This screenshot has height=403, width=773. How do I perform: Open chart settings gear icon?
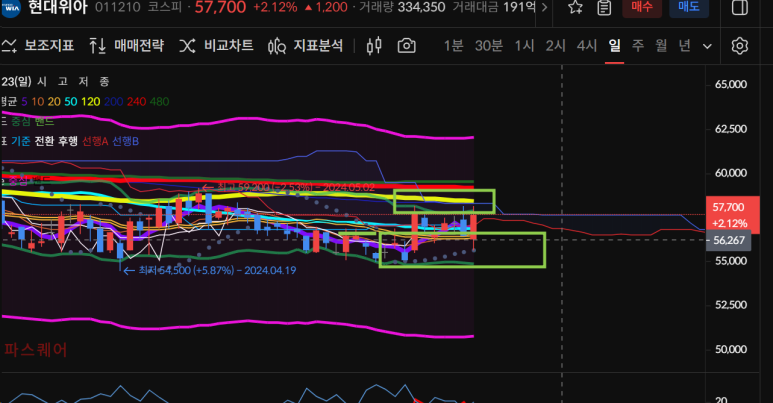tap(739, 46)
